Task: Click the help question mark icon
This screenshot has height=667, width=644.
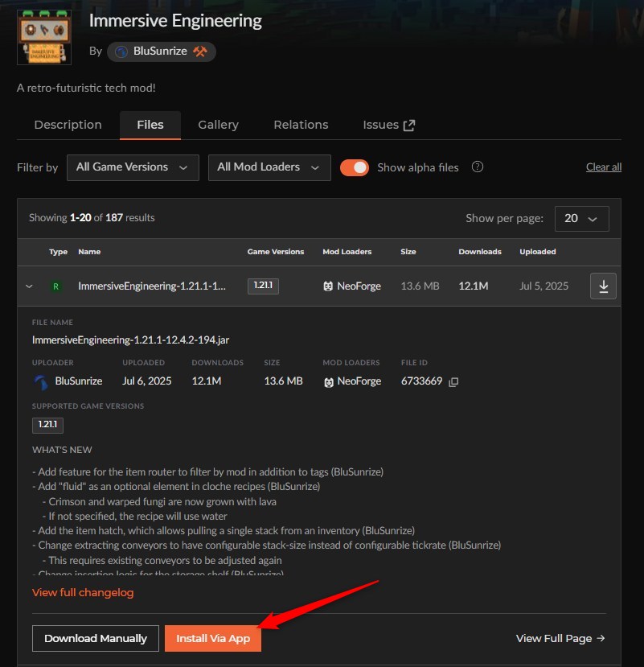Action: click(478, 167)
